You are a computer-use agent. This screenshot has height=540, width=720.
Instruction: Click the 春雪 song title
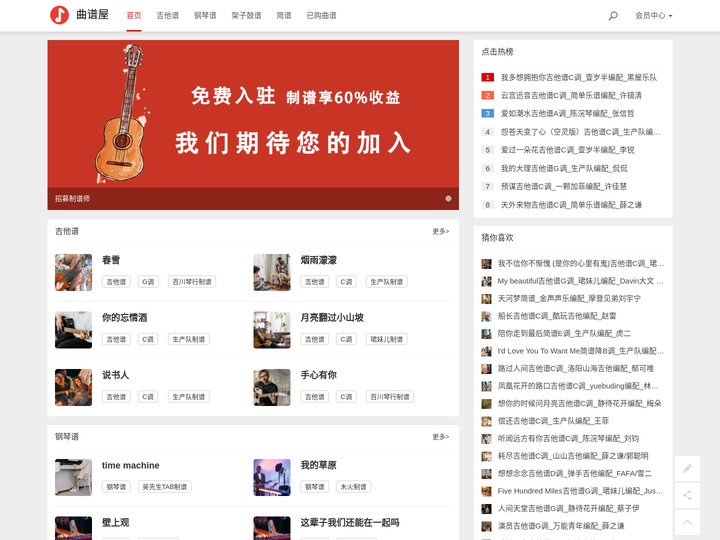[x=111, y=260]
